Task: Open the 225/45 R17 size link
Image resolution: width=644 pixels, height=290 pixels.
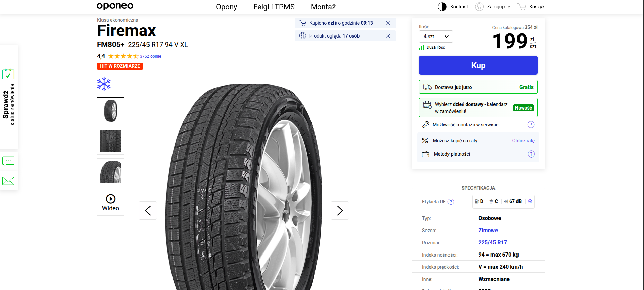Action: pyautogui.click(x=492, y=242)
